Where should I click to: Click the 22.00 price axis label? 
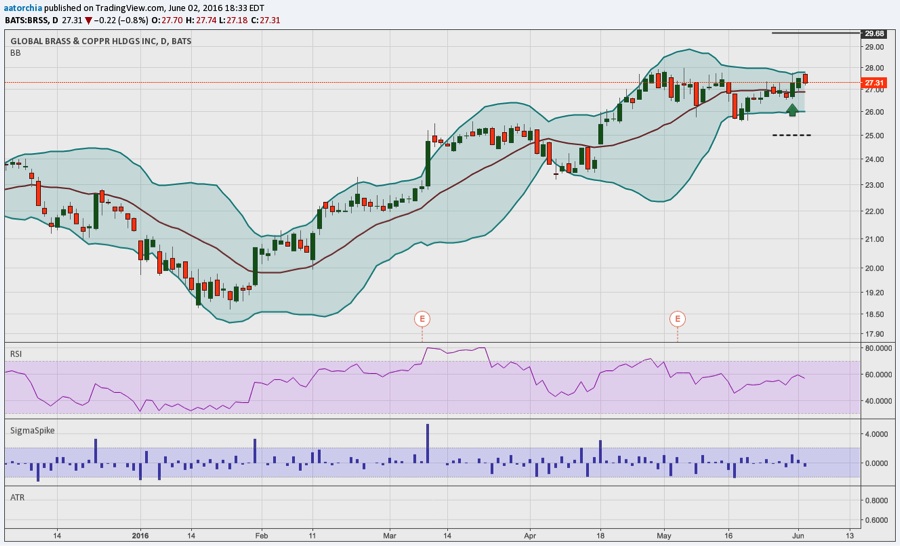click(x=874, y=212)
